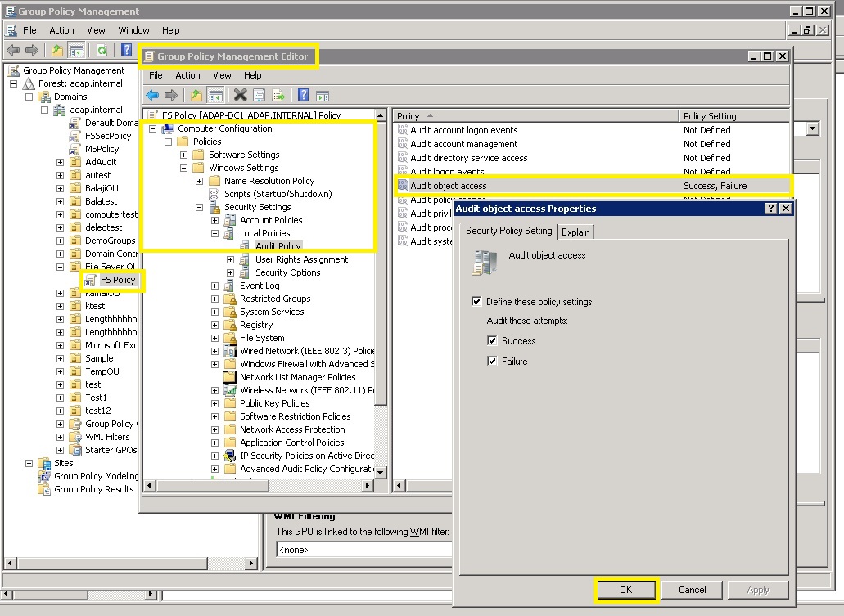Open the Properties icon in the editor toolbar
This screenshot has height=616, width=844.
point(260,95)
